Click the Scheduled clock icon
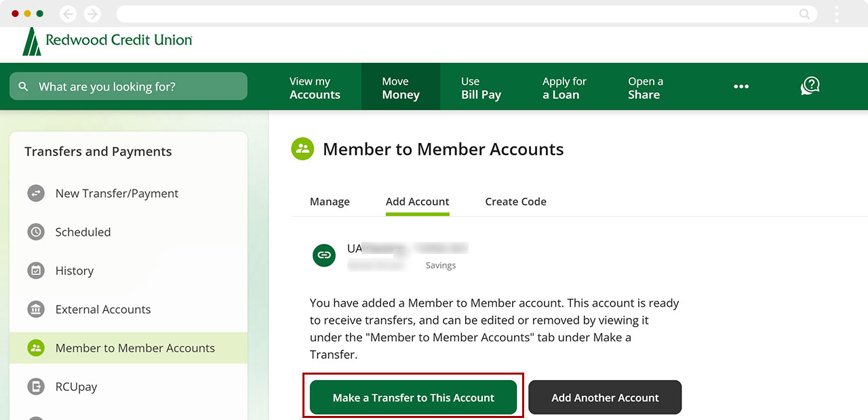The height and width of the screenshot is (420, 868). 36,232
